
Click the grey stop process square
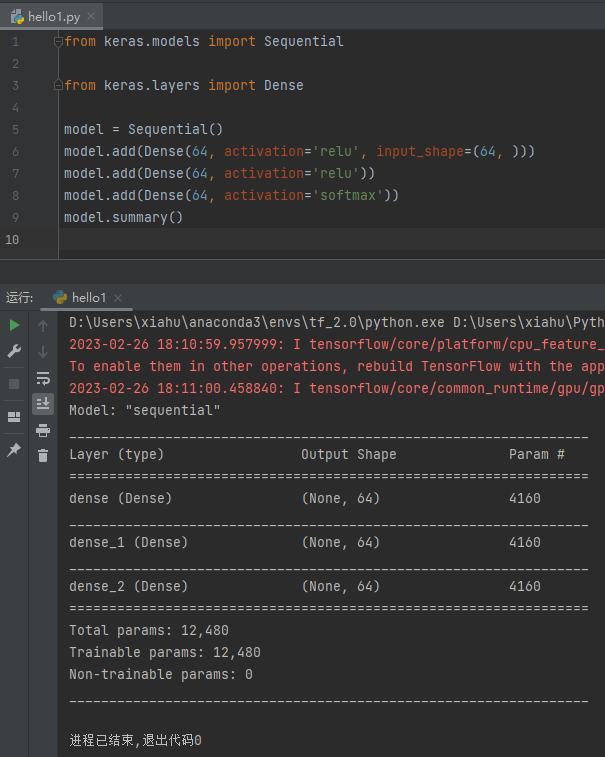(x=14, y=384)
